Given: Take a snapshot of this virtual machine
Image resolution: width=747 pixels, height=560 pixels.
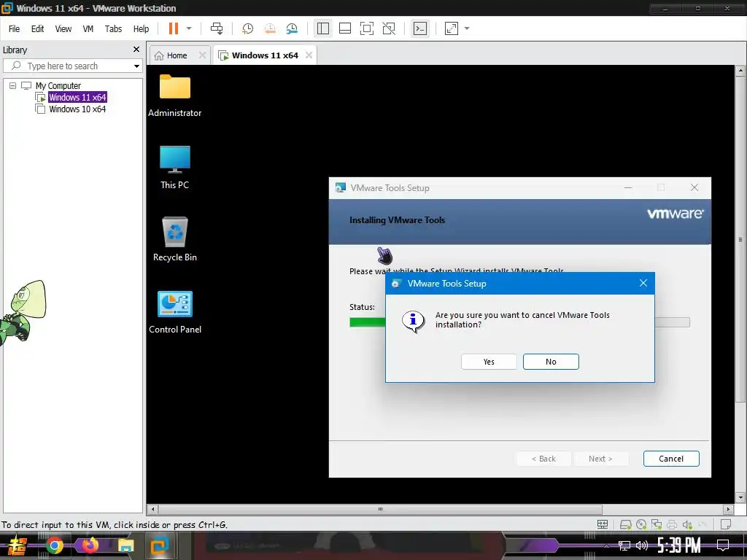Looking at the screenshot, I should pyautogui.click(x=247, y=28).
